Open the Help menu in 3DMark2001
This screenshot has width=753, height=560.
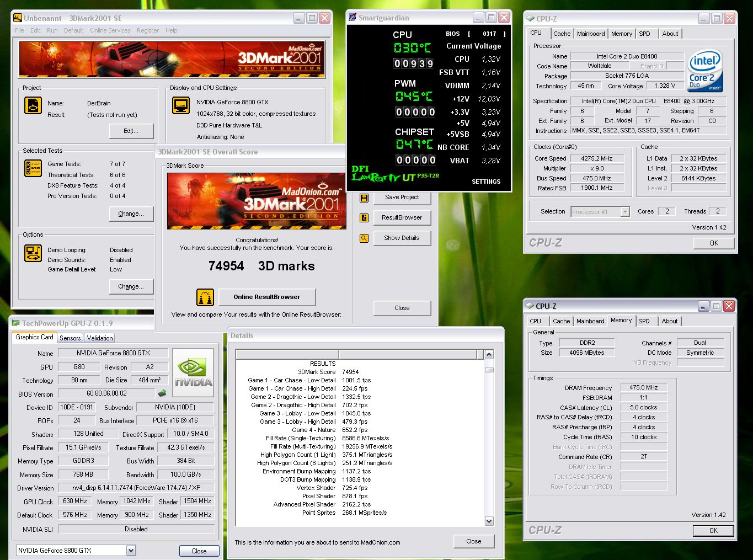point(172,30)
